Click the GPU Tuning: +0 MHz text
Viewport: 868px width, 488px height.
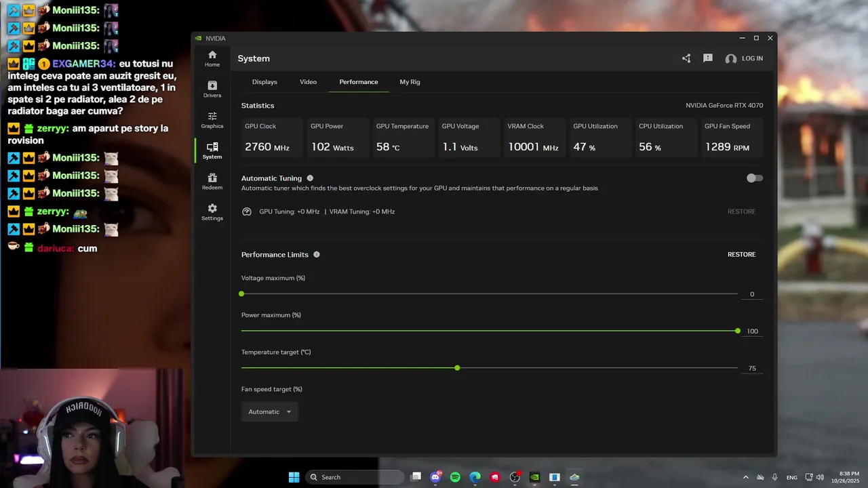coord(290,211)
